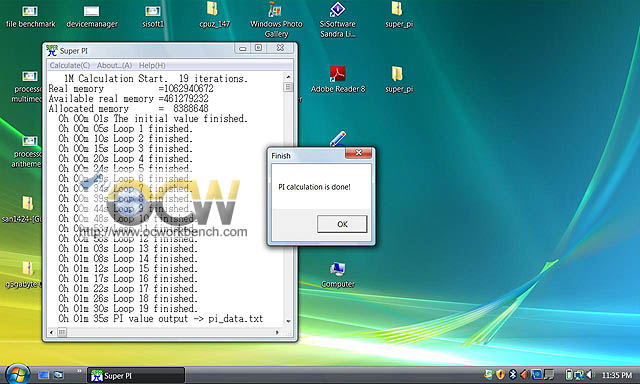The width and height of the screenshot is (640, 384).
Task: Open Adobe Reader 8 desktop icon
Action: tap(338, 80)
